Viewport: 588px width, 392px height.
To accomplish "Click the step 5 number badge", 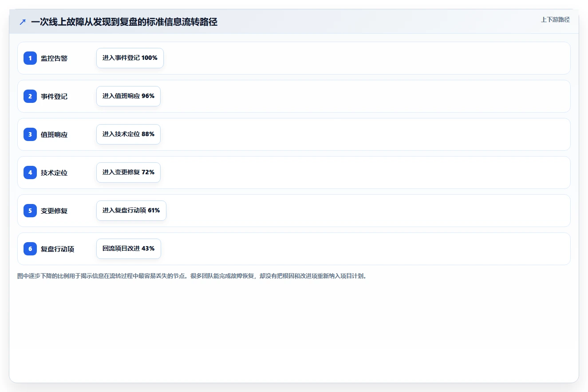I will click(30, 211).
